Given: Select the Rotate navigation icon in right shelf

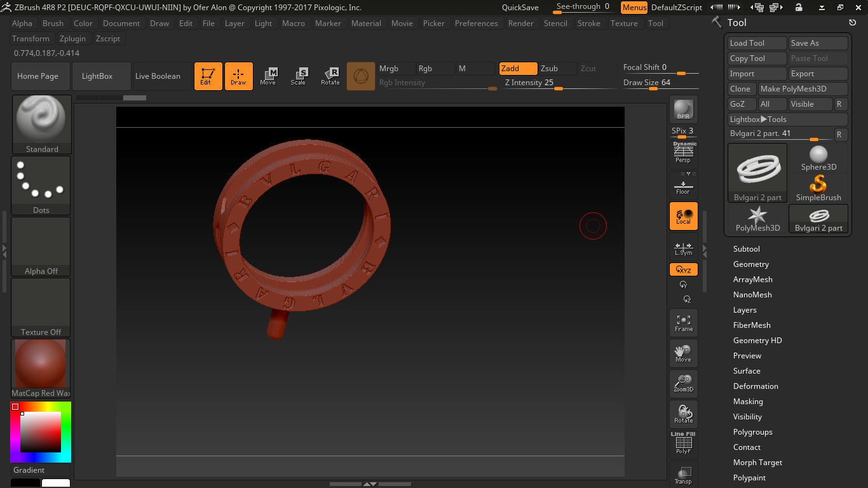Looking at the screenshot, I should pos(684,414).
